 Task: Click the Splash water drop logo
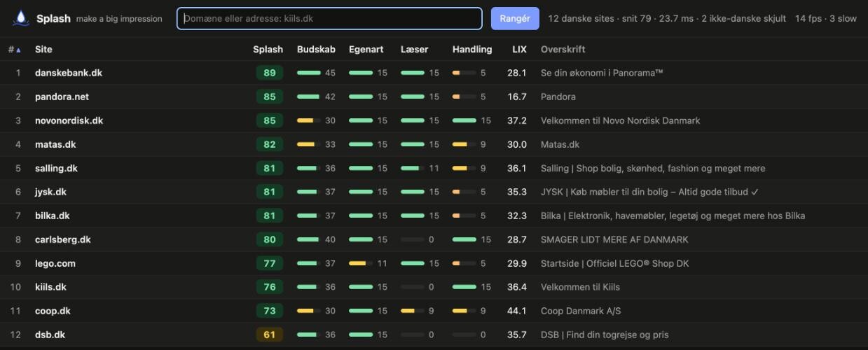21,18
